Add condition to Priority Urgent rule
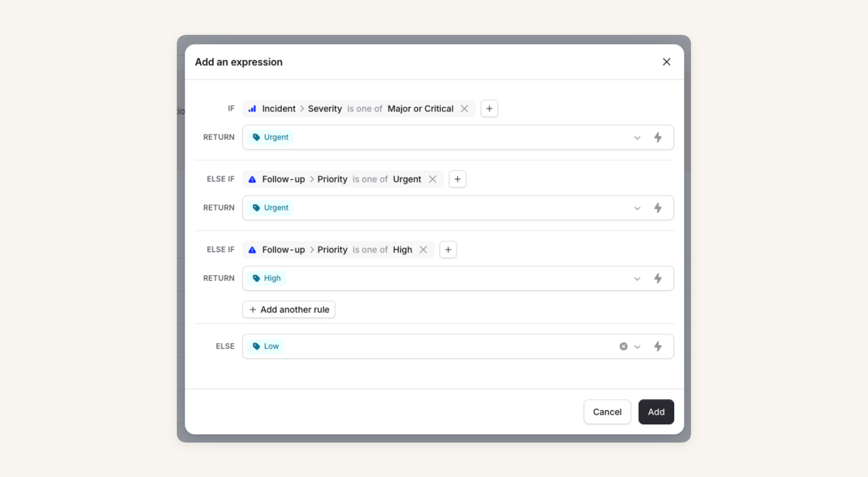This screenshot has height=477, width=868. 457,179
